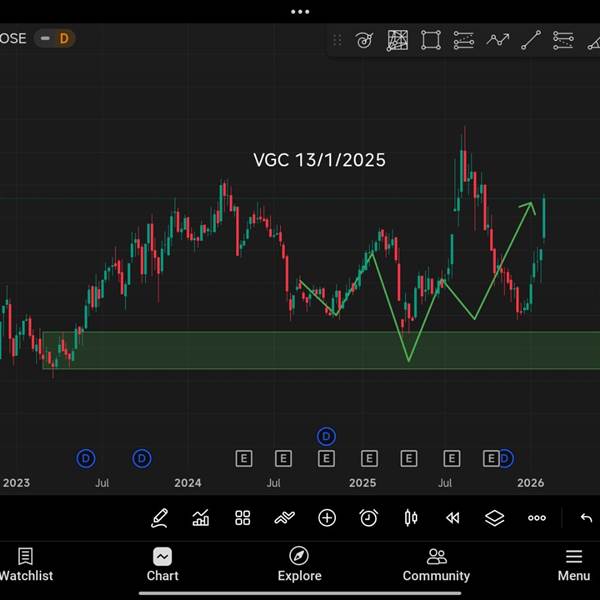Create an alert with clock icon
Viewport: 600px width, 600px height.
(368, 518)
